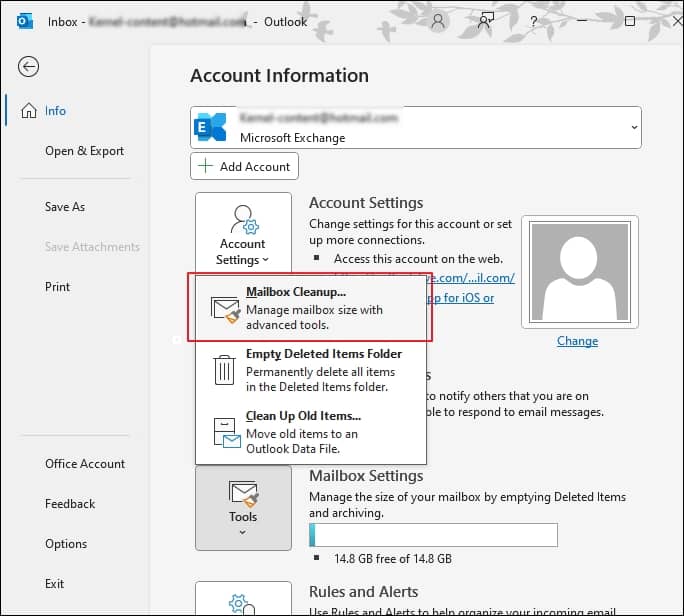The image size is (684, 616).
Task: Click the Mailbox Settings heading
Action: pos(366,476)
